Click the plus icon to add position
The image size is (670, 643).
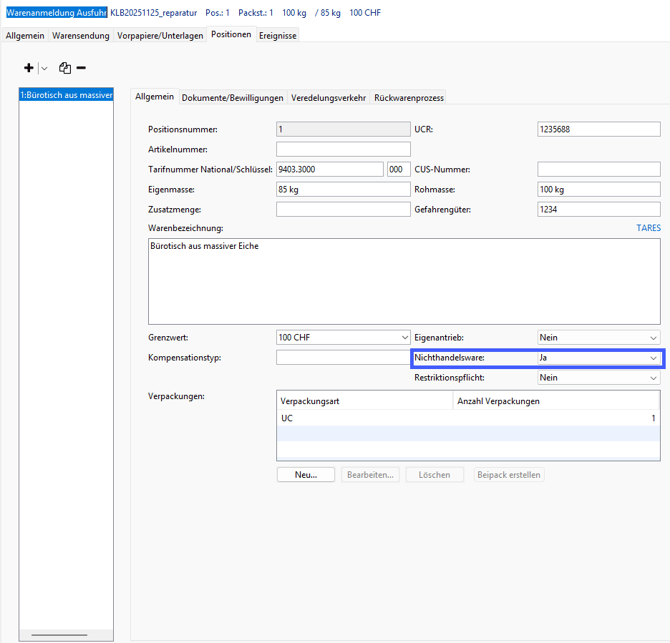tap(29, 68)
